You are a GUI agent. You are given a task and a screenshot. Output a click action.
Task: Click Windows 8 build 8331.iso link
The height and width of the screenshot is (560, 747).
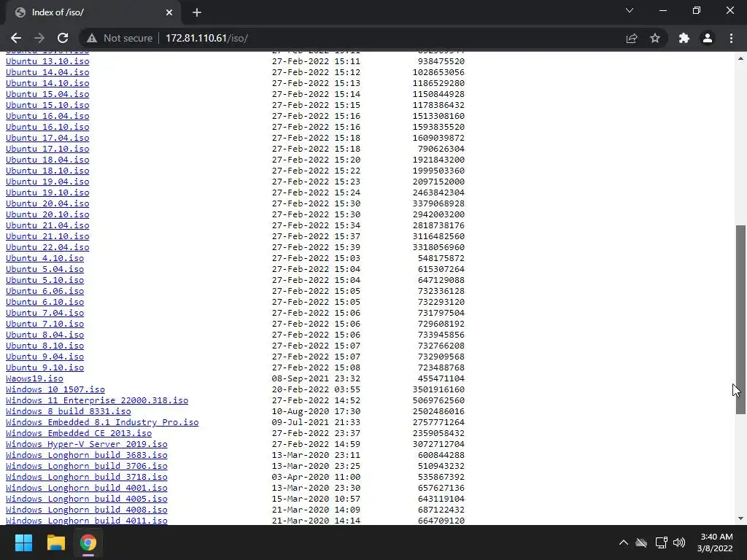coord(68,412)
